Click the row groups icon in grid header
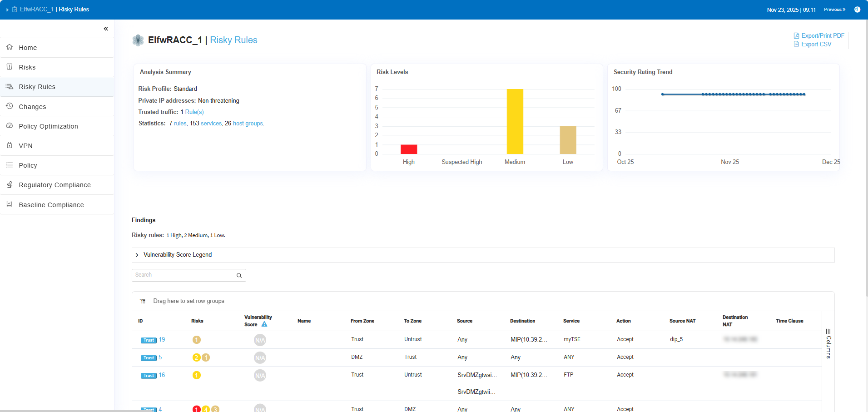Viewport: 868px width, 412px height. click(x=143, y=301)
